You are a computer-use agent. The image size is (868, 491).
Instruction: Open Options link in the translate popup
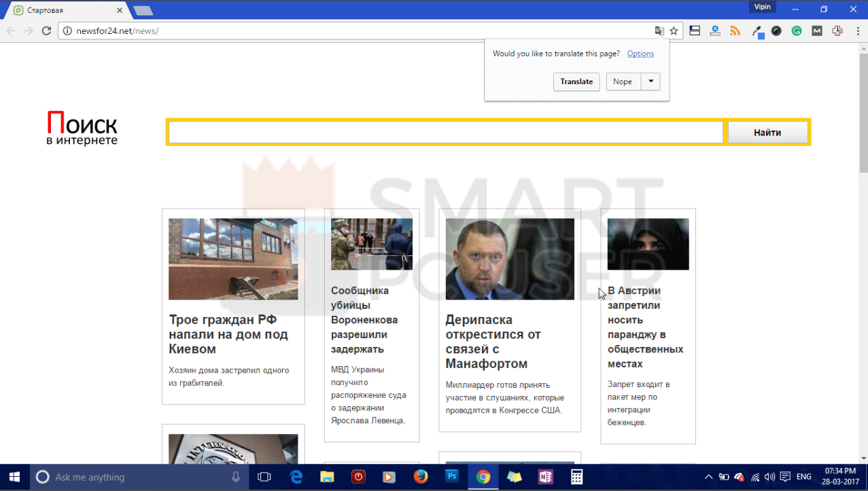pos(640,53)
